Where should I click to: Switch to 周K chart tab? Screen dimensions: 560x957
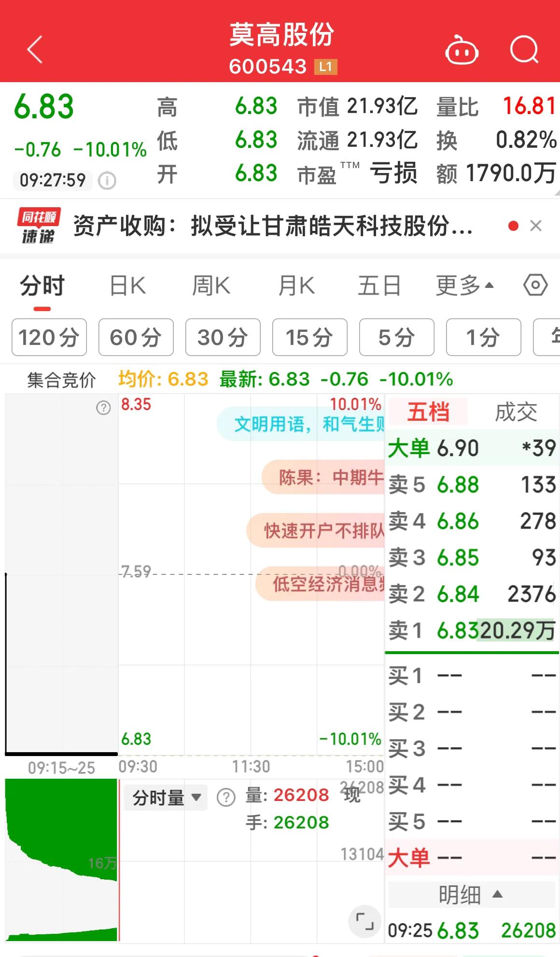coord(211,286)
